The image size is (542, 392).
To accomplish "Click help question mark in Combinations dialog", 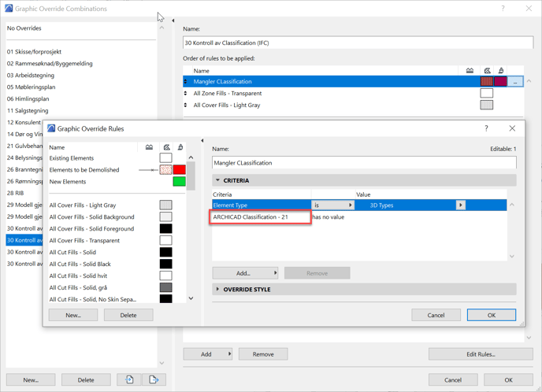I will click(x=503, y=9).
